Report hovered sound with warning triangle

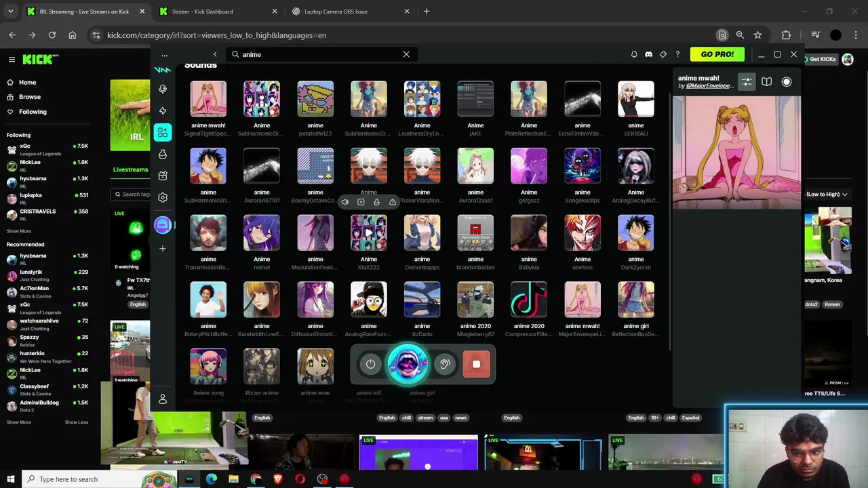click(392, 202)
